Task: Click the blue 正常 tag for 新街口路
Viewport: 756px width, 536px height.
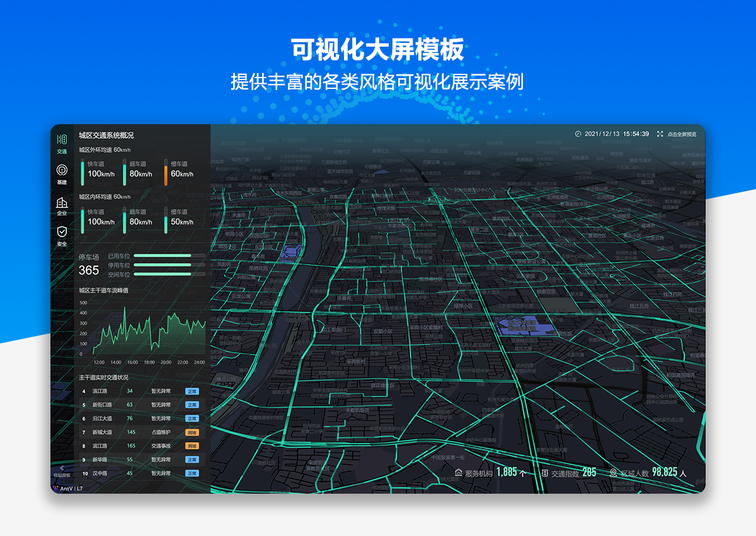Action: click(x=192, y=405)
